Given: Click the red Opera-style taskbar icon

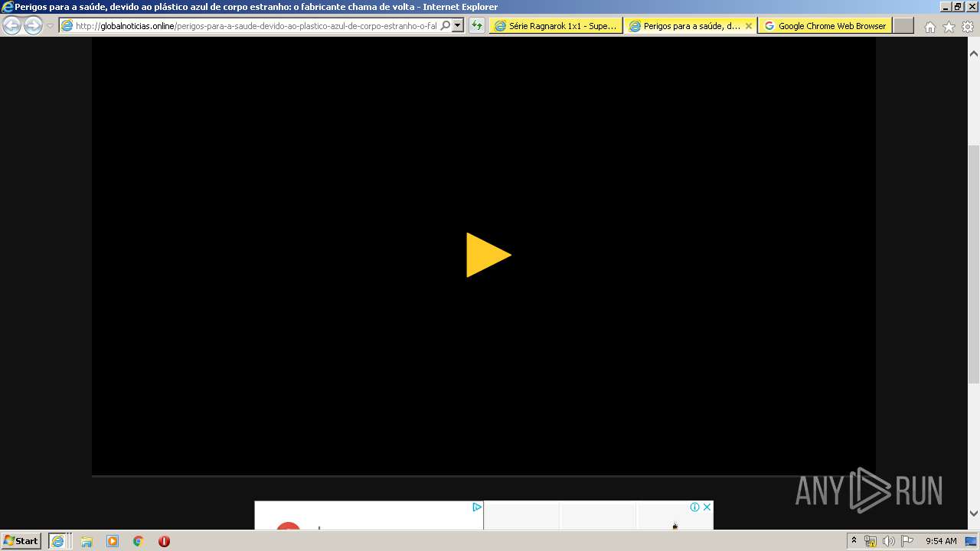Looking at the screenshot, I should 164,541.
